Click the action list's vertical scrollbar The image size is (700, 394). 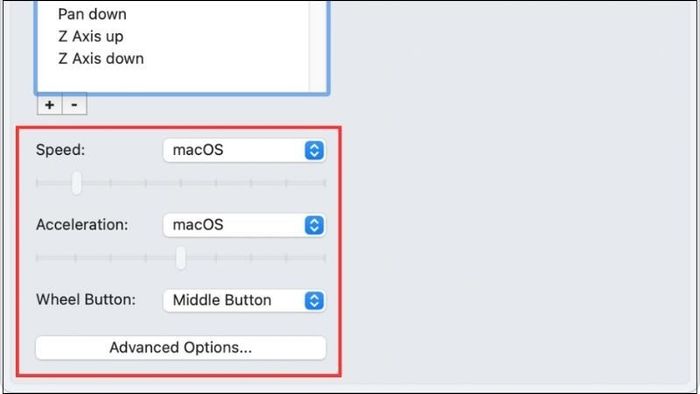[317, 45]
